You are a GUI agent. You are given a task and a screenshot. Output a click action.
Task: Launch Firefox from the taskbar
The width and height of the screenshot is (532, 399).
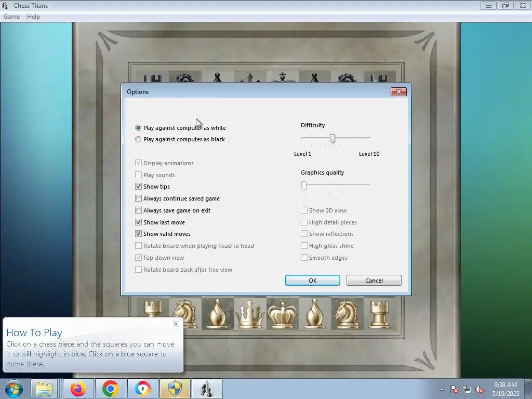[78, 389]
